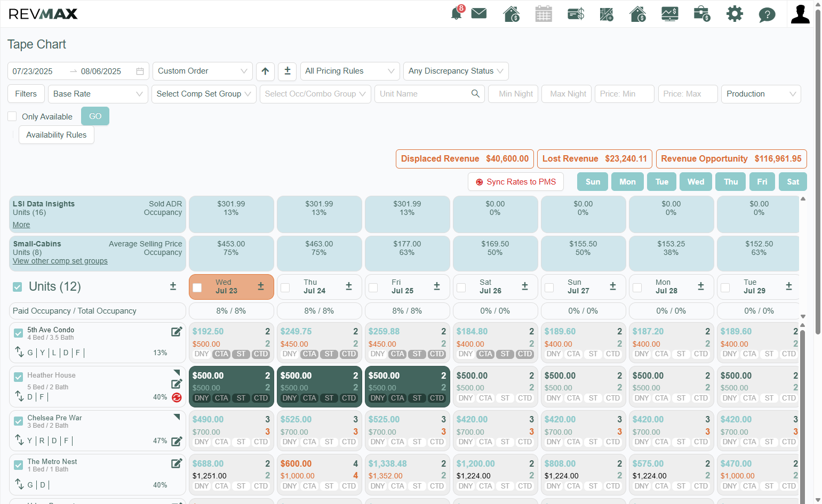Image resolution: width=822 pixels, height=504 pixels.
Task: Click the edit icon for Chelsea Pre War
Action: point(177,441)
